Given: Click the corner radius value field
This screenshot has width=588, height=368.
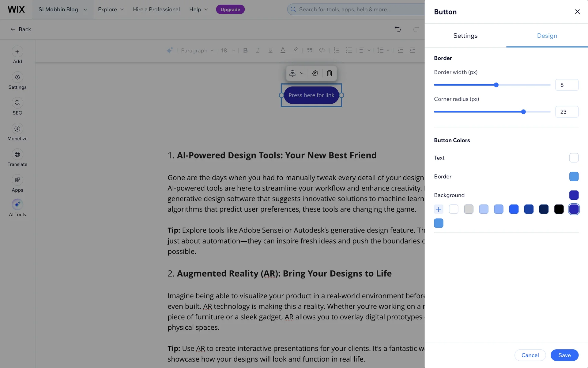Looking at the screenshot, I should click(x=567, y=112).
